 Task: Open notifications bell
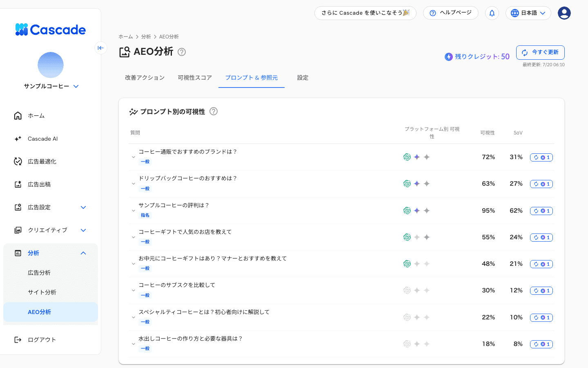(492, 13)
